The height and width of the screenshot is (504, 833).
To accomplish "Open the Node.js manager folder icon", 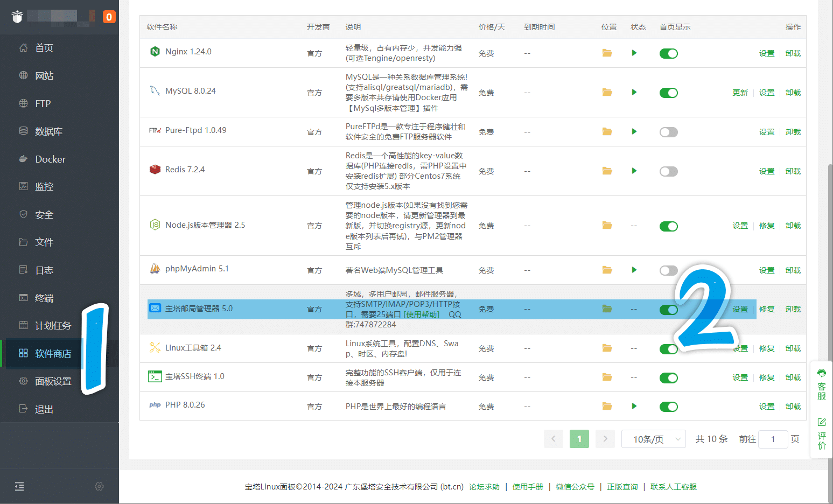I will coord(607,225).
